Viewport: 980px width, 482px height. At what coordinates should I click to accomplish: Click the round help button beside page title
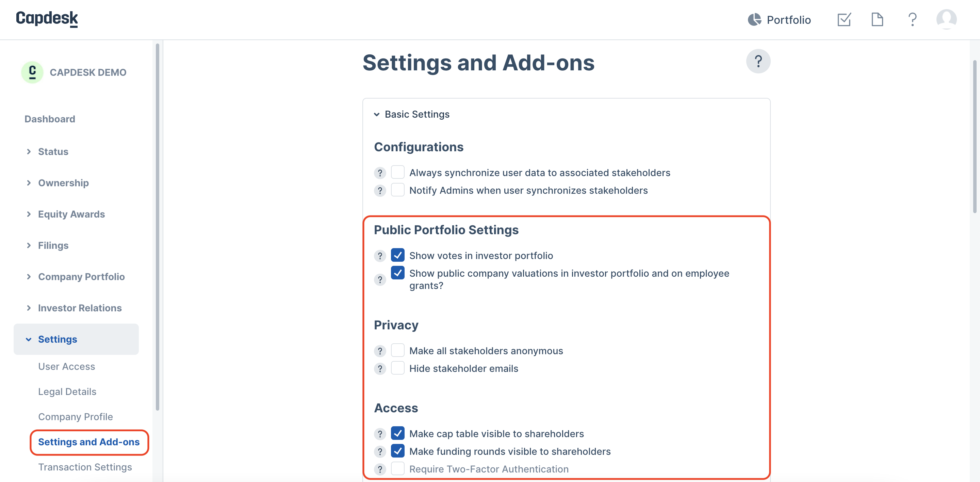(758, 61)
